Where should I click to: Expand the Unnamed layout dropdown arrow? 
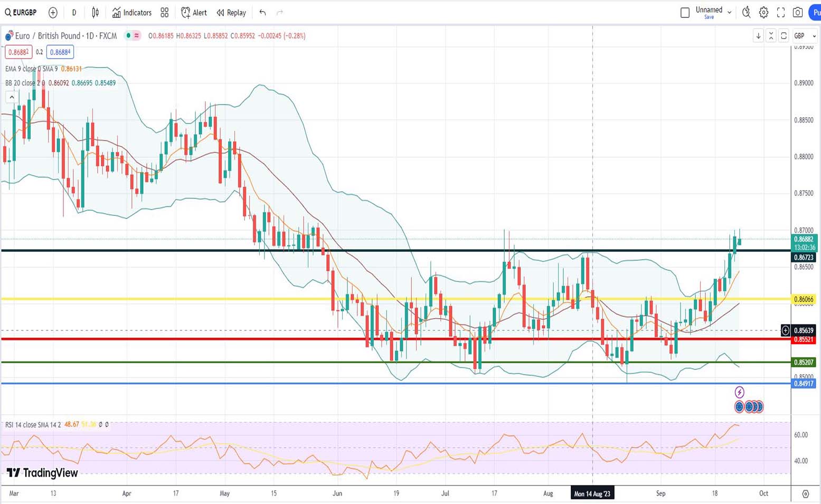tap(729, 13)
